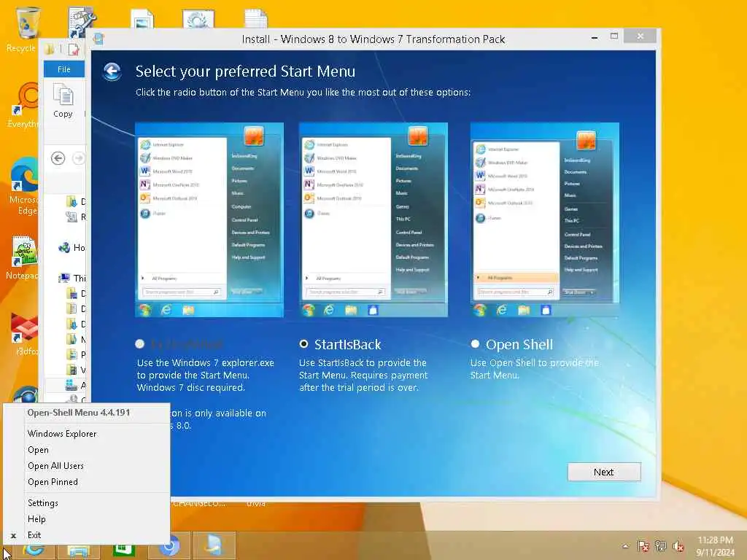Click the Copy icon in Explorer ribbon
This screenshot has width=747, height=560.
pyautogui.click(x=63, y=101)
